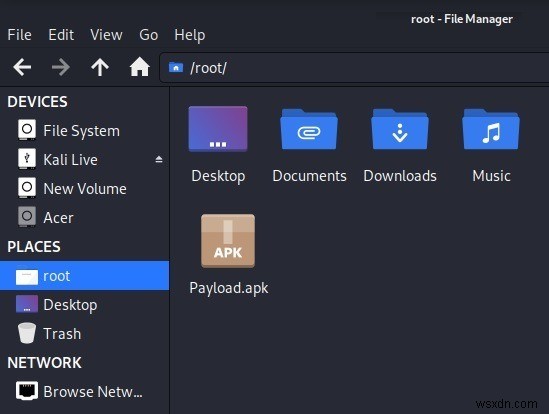Select the Downloads folder icon
This screenshot has height=414, width=549.
coord(400,129)
